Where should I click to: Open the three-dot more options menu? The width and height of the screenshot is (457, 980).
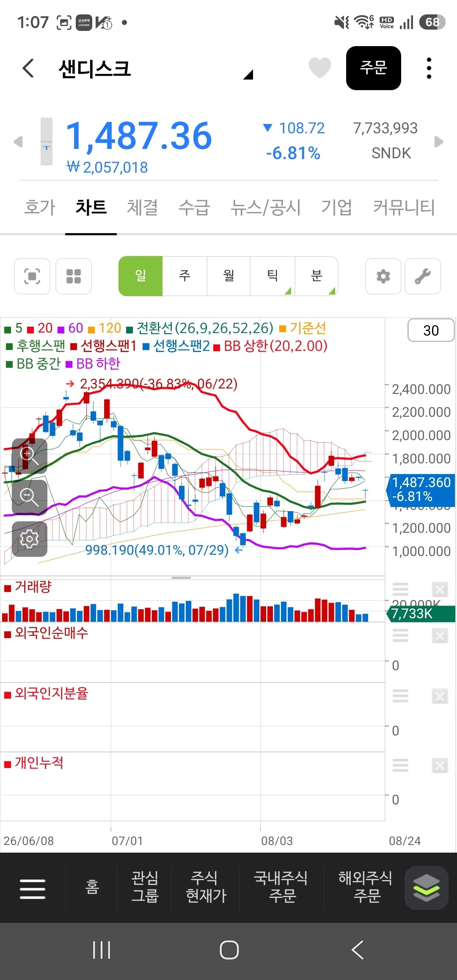click(x=429, y=68)
